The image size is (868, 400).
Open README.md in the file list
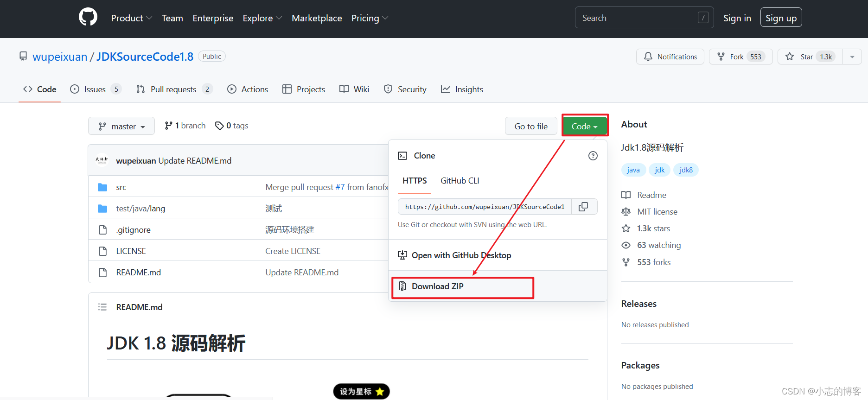[138, 273]
